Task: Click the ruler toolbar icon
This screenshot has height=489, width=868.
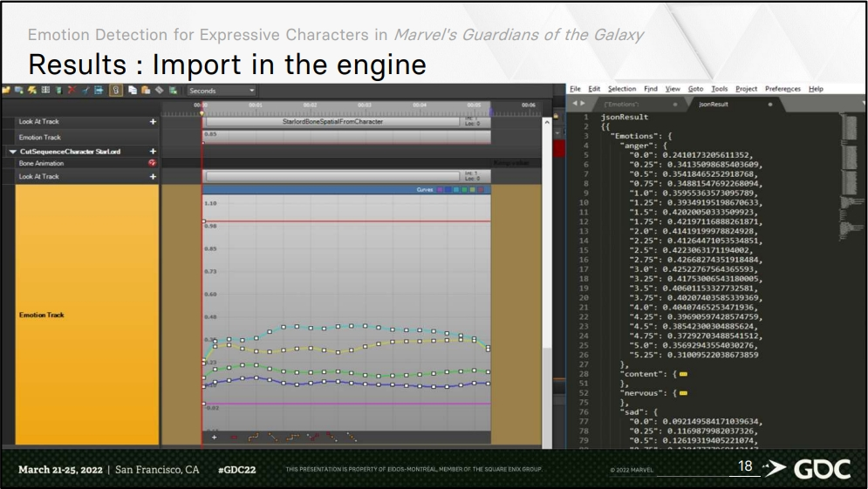Action: pyautogui.click(x=160, y=90)
